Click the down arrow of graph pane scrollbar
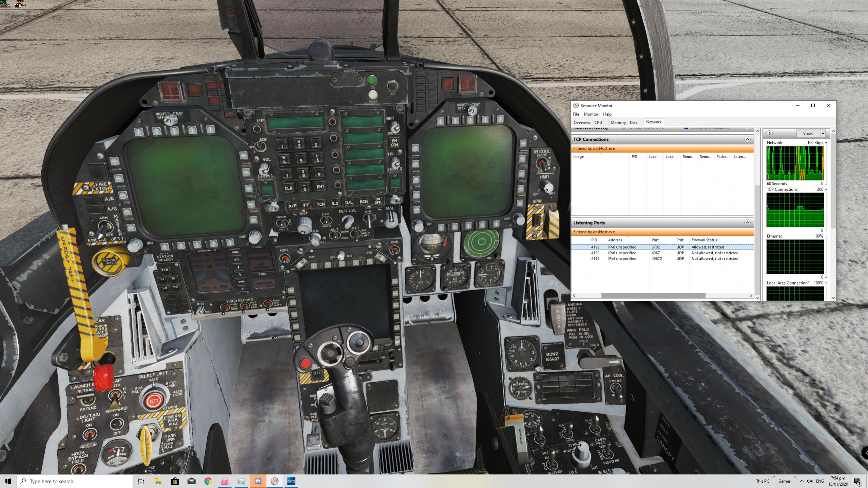 point(833,298)
